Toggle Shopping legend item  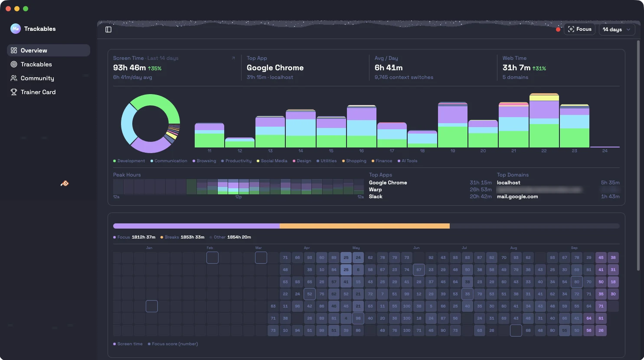[354, 161]
